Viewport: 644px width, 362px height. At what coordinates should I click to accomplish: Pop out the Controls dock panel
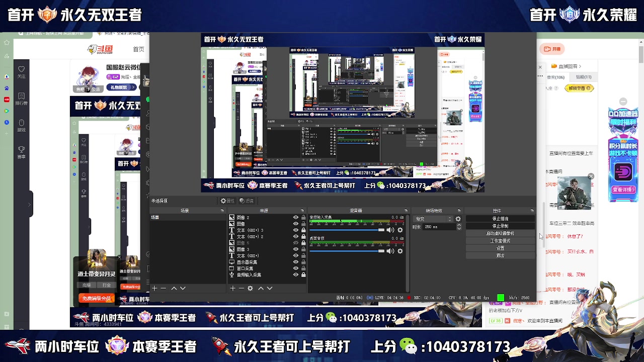tap(532, 211)
